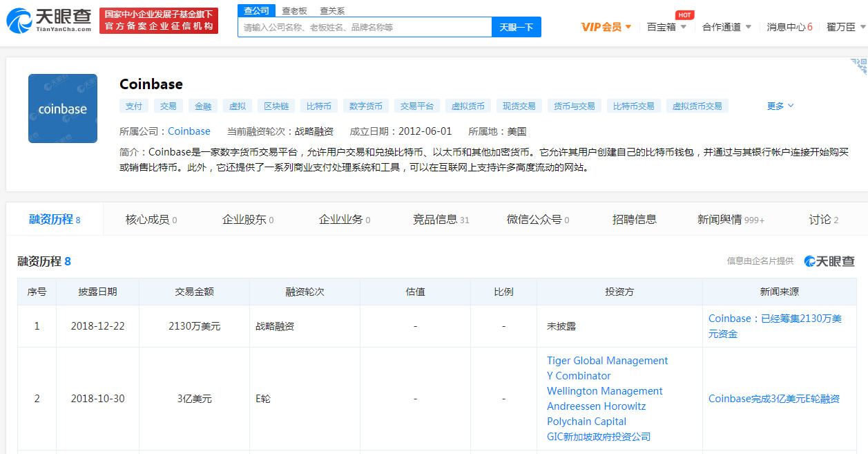Select the E轮 round cell
868x454 pixels.
(x=305, y=399)
